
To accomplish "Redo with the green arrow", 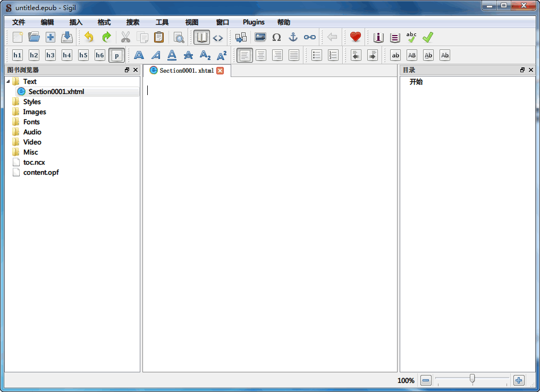I will [106, 37].
